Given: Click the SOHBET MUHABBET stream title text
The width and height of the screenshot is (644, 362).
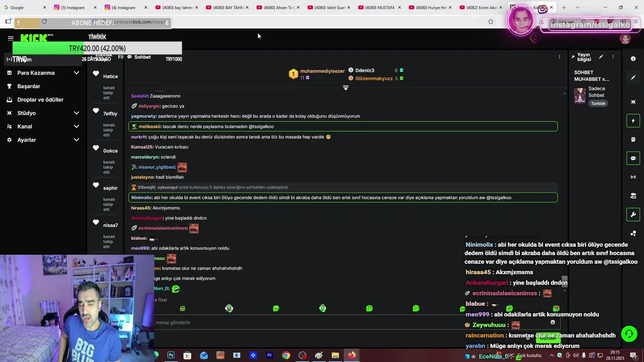Looking at the screenshot, I should pos(592,76).
